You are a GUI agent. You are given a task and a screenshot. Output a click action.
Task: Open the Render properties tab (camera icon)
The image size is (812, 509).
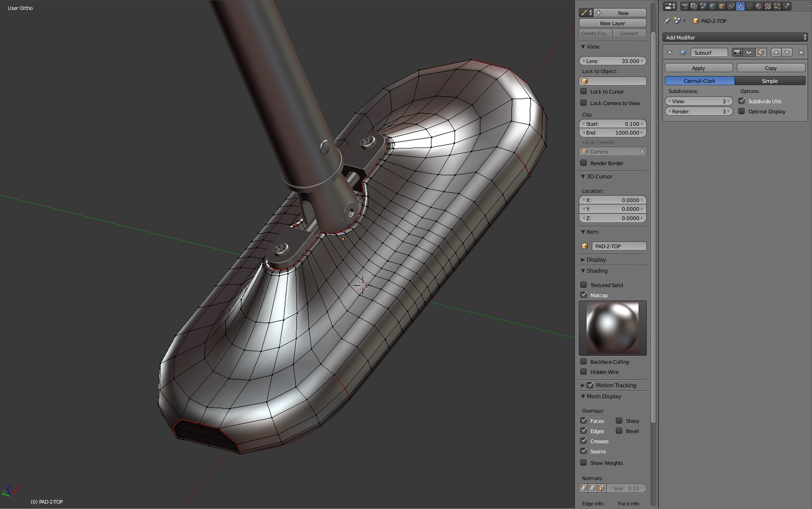tap(685, 6)
